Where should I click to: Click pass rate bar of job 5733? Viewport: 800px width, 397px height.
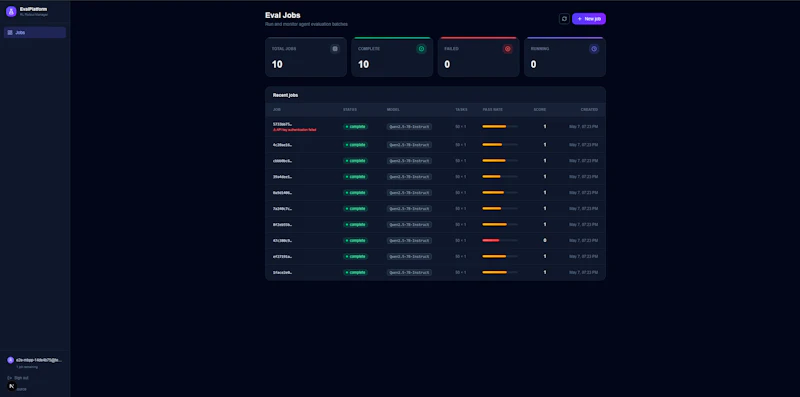500,127
